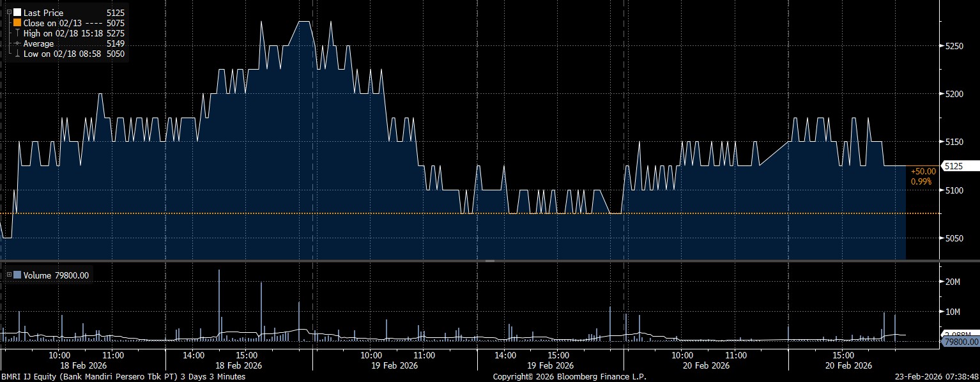Screen dimensions: 980x382
Task: Click the 20M volume axis label
Action: [953, 282]
